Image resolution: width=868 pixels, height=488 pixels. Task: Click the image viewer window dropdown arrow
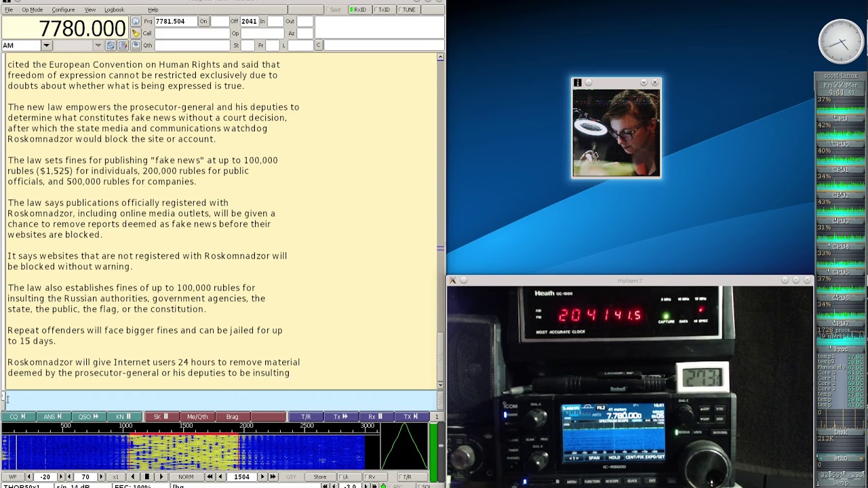pyautogui.click(x=644, y=83)
